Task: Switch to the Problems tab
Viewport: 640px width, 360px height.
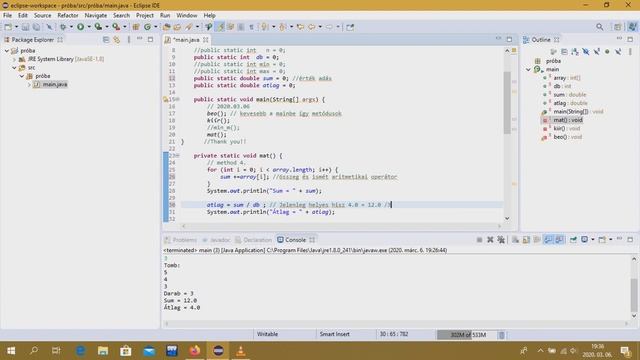Action: point(180,240)
